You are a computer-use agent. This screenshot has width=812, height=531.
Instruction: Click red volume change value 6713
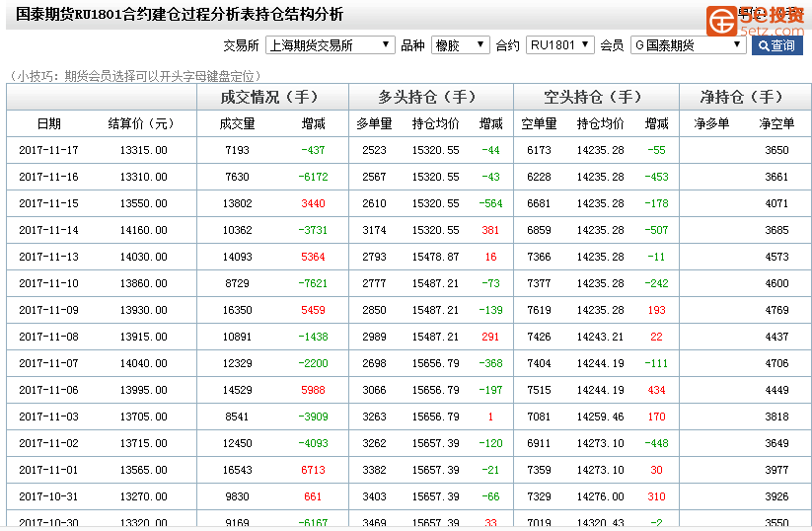pos(313,470)
